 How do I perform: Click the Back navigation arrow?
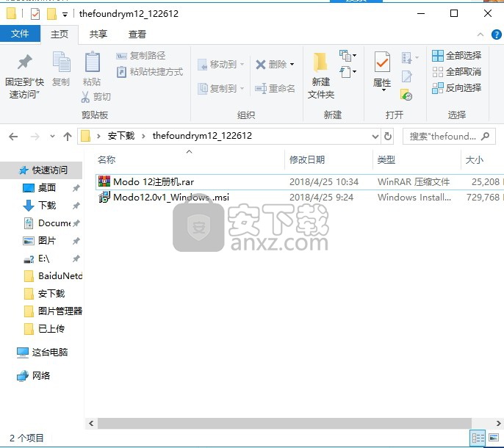tap(13, 137)
